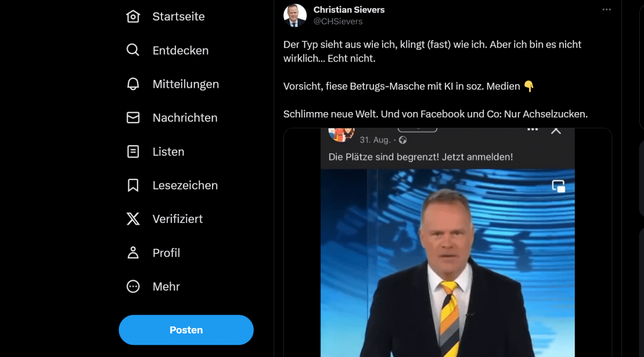Click the Christian Sievers display name

tap(349, 10)
